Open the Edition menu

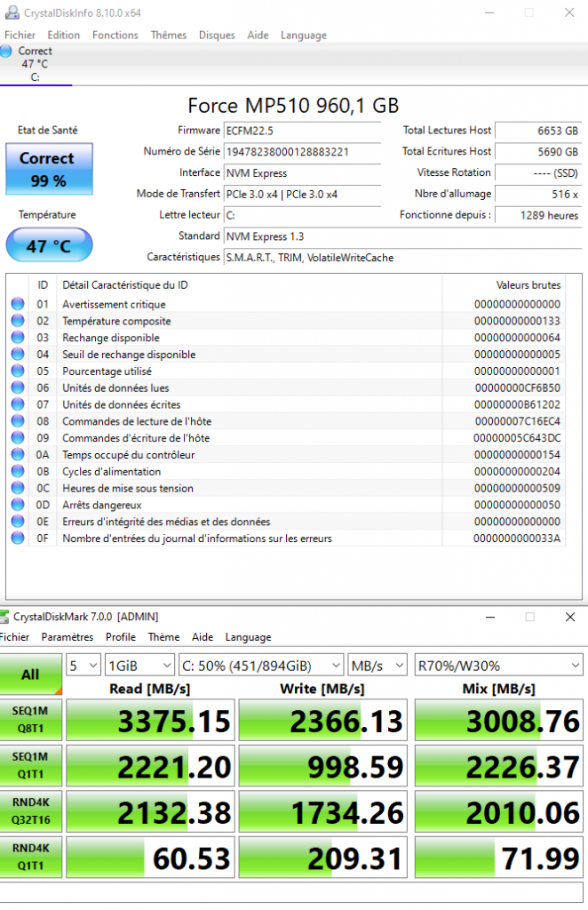coord(64,35)
